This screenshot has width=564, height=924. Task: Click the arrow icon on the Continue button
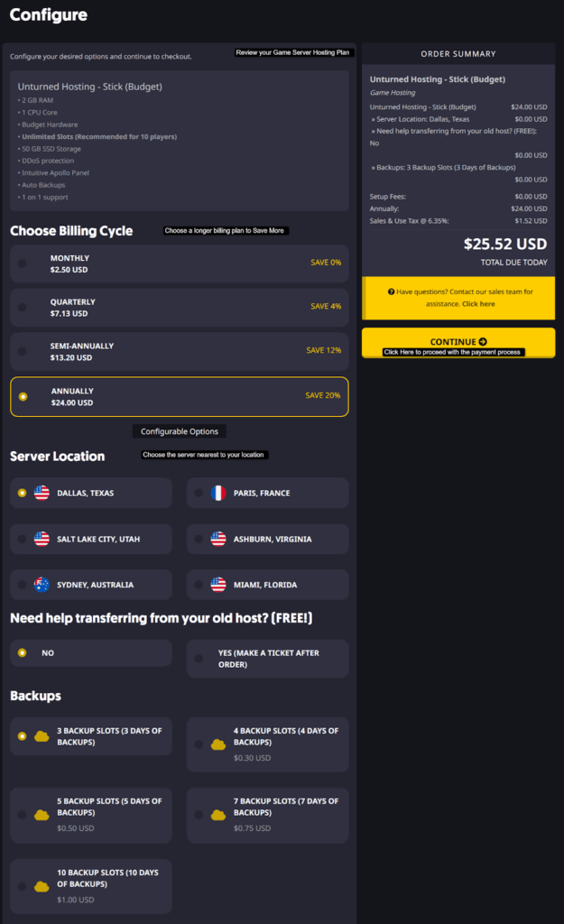[x=483, y=342]
